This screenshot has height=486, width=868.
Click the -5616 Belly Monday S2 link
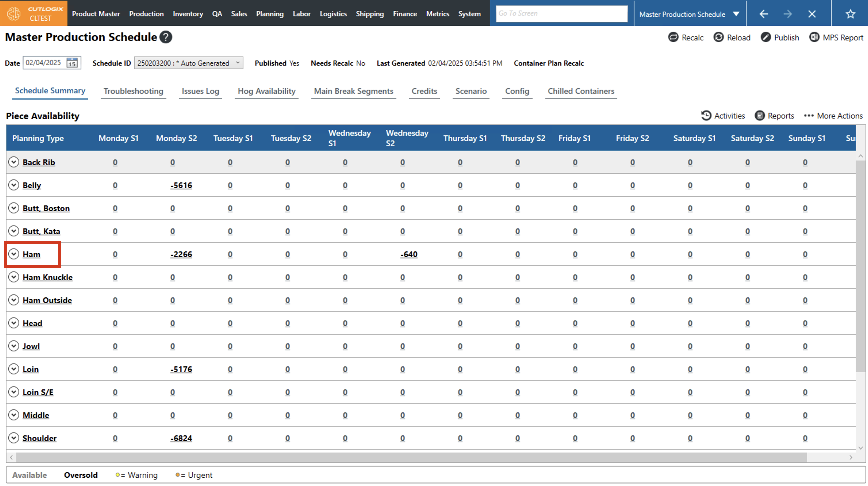coord(181,185)
